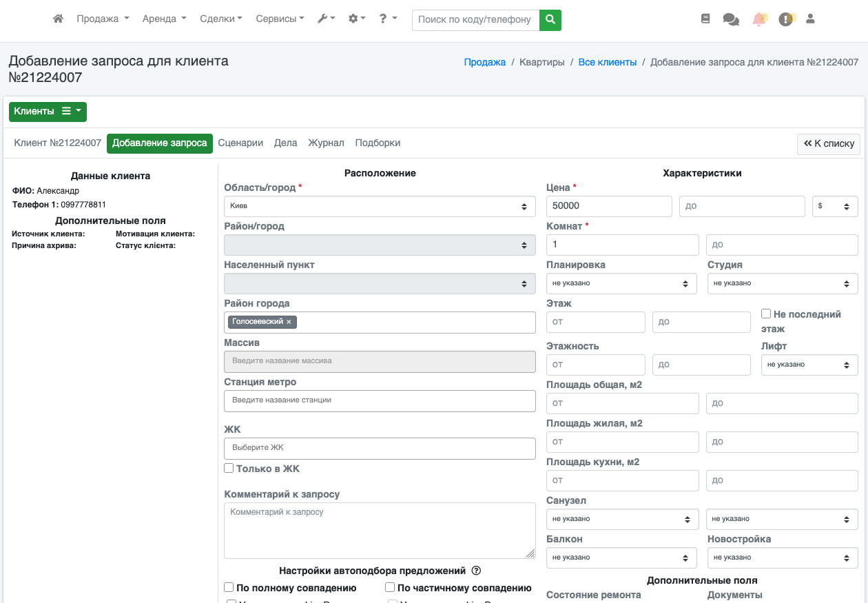Enable the Только в ЖК checkbox
Viewport: 868px width, 603px height.
tap(229, 469)
